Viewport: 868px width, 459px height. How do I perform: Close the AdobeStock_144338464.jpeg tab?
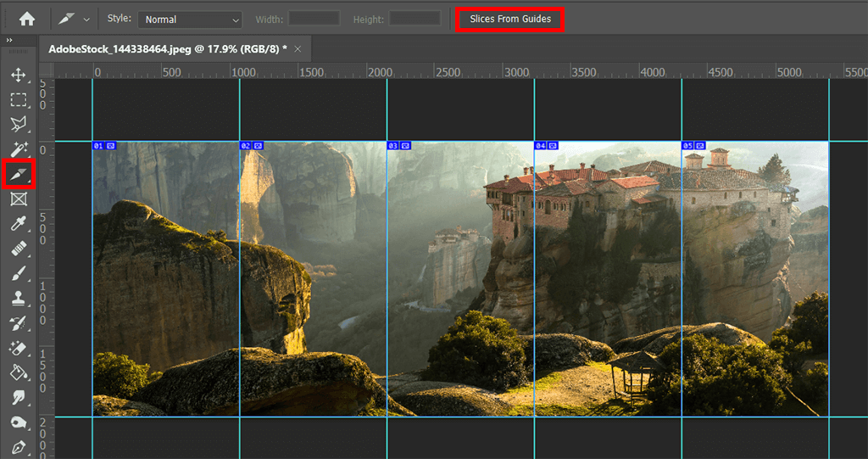click(x=298, y=48)
